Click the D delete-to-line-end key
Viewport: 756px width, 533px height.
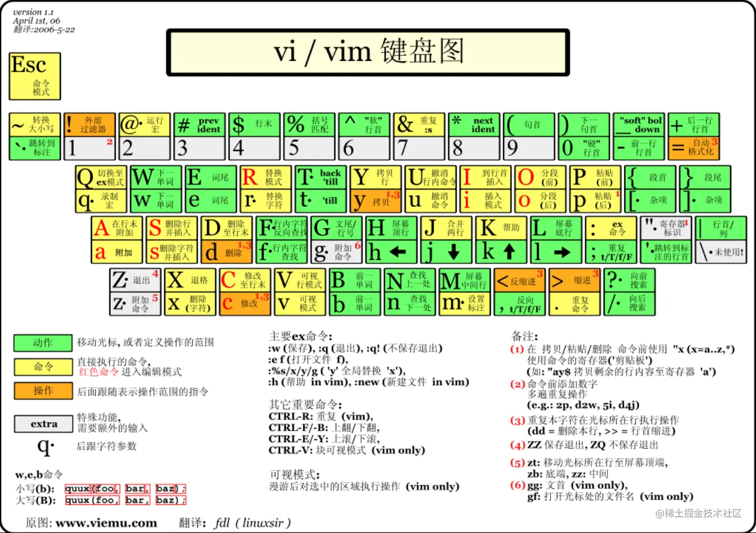[x=227, y=227]
